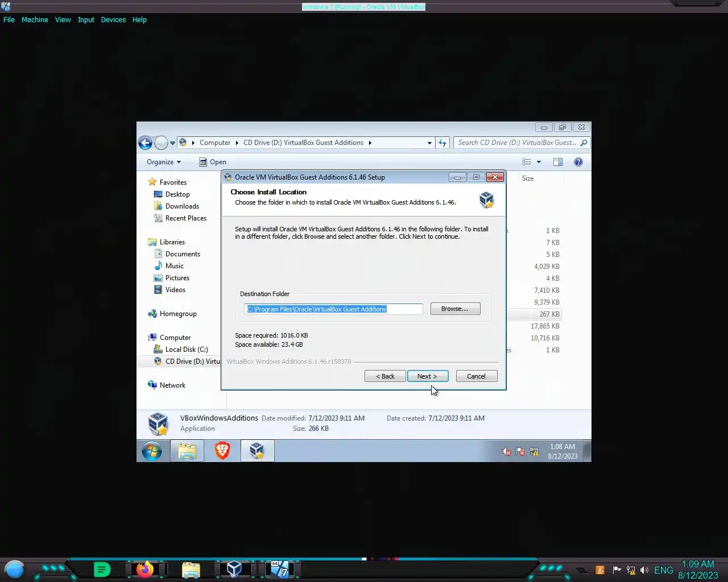
Task: Expand the arrow before the Computer breadcrumb
Action: pos(193,143)
